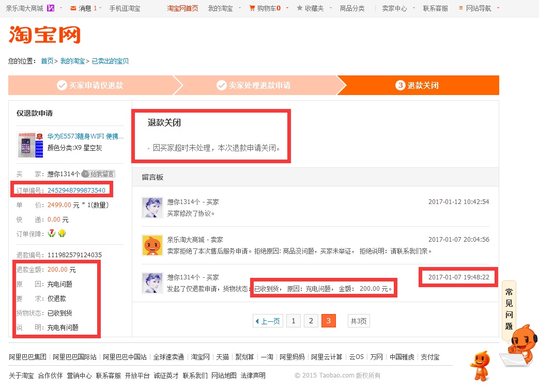The height and width of the screenshot is (392, 539).
Task: Click refund number 111982579124035
Action: [x=74, y=255]
